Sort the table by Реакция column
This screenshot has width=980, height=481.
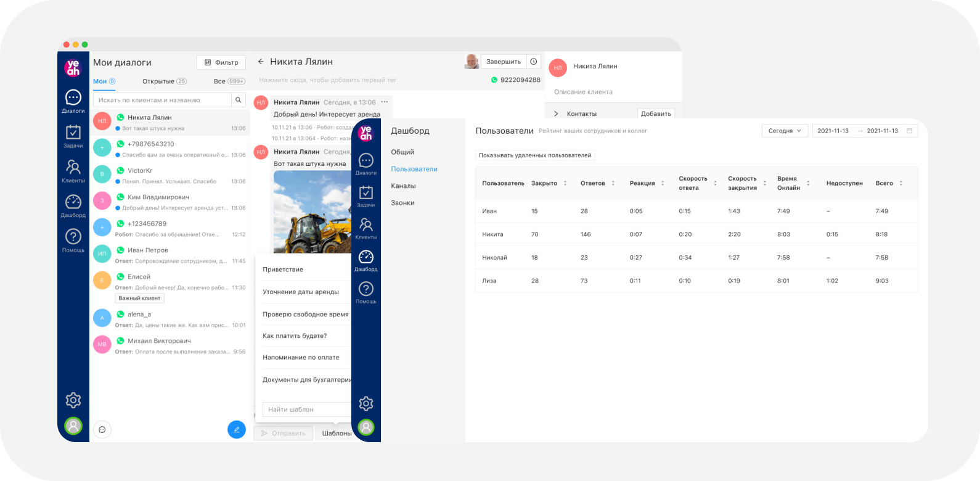pos(663,183)
